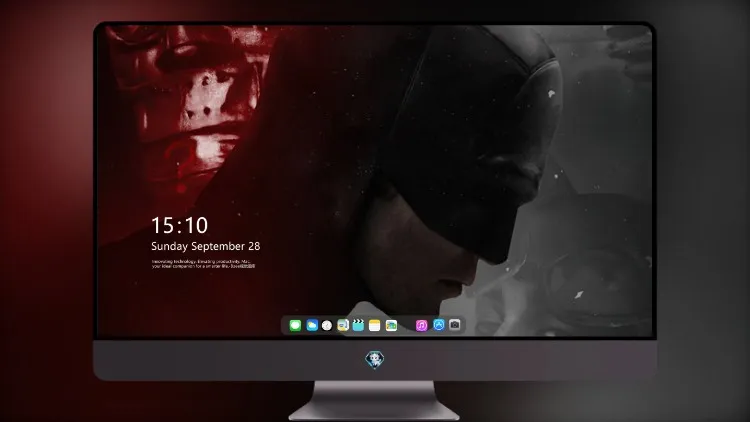The height and width of the screenshot is (422, 750).
Task: Click the 15:10 clock widget
Action: coord(180,225)
